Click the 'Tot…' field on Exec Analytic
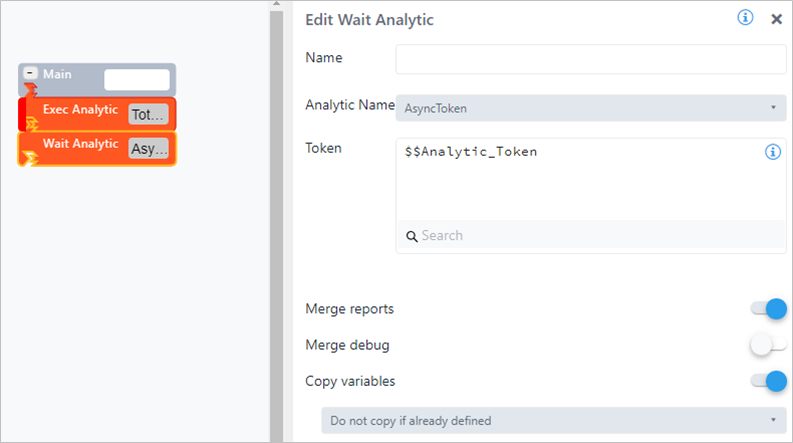 (148, 114)
